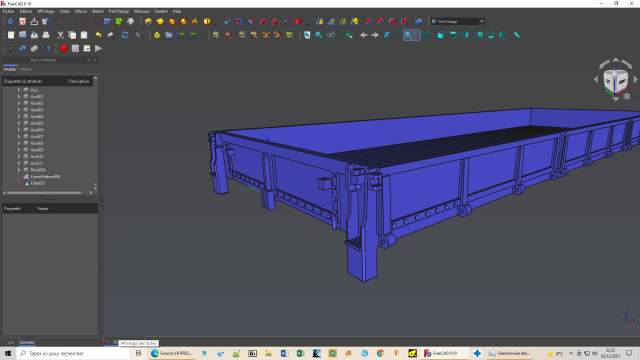The height and width of the screenshot is (360, 640).
Task: Select the scissors cut icon
Action: click(60, 35)
